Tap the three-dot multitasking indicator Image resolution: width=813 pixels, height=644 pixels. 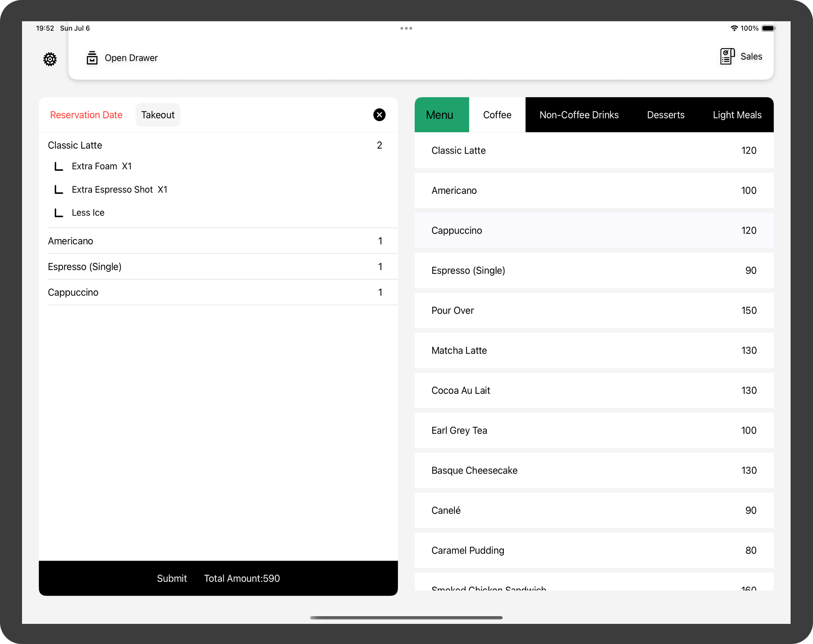(406, 28)
